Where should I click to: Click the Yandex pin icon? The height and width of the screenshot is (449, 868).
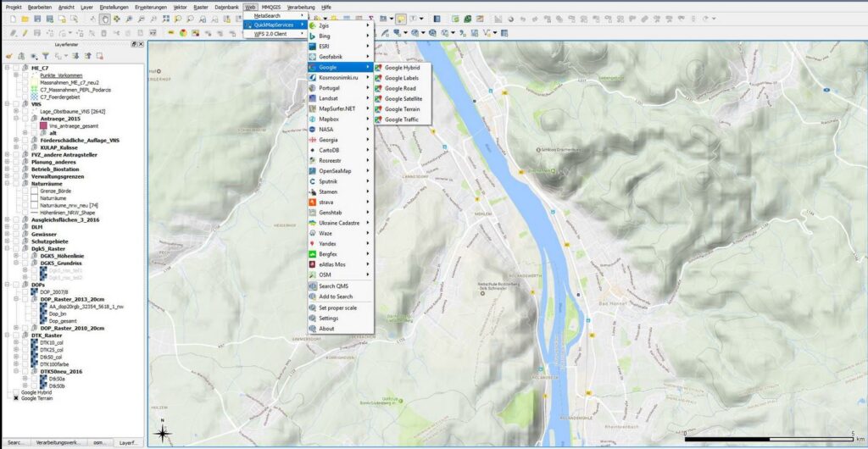point(314,244)
